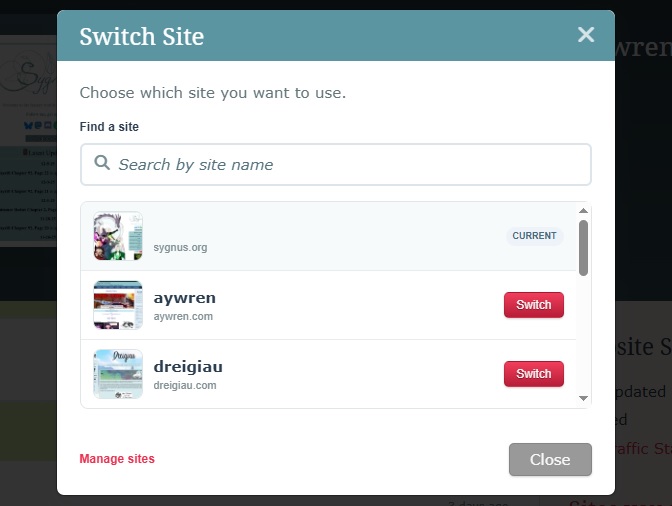Open the aywren site thumbnail
Image resolution: width=672 pixels, height=506 pixels.
point(118,305)
